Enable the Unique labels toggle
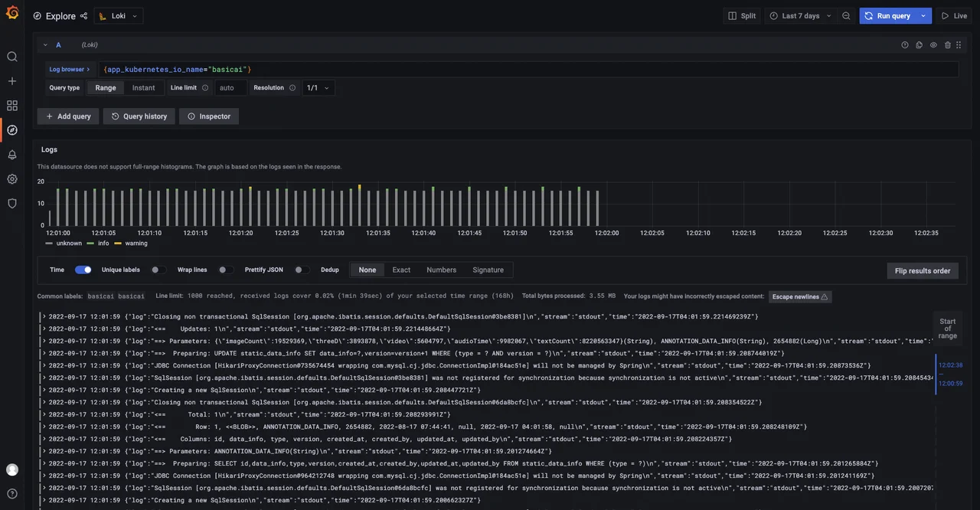Image resolution: width=980 pixels, height=510 pixels. click(158, 270)
